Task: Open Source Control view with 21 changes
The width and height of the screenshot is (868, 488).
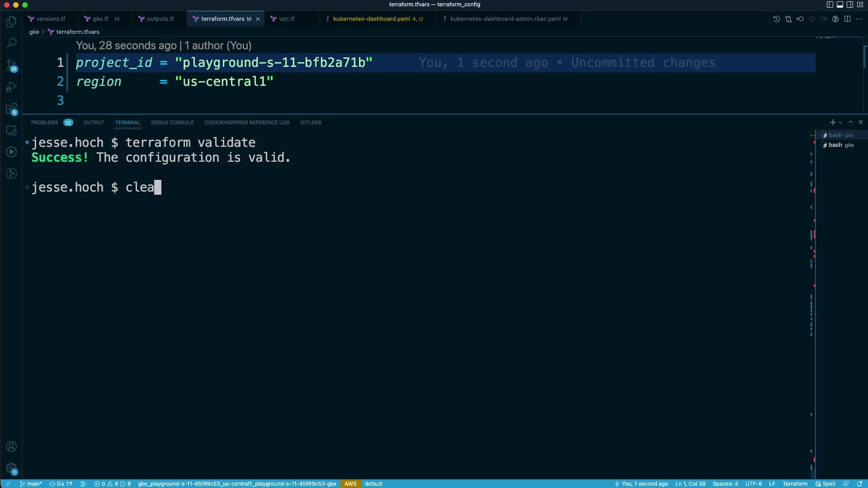Action: 11,66
